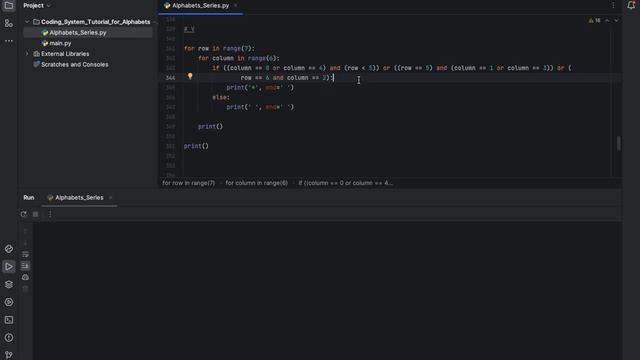The width and height of the screenshot is (640, 360).
Task: Open the Project view dropdown
Action: tap(37, 6)
